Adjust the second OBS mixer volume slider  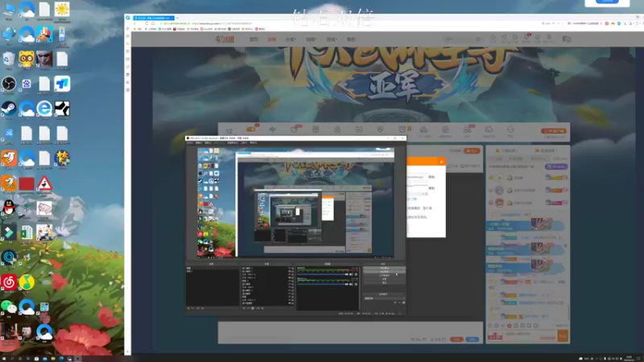point(323,284)
